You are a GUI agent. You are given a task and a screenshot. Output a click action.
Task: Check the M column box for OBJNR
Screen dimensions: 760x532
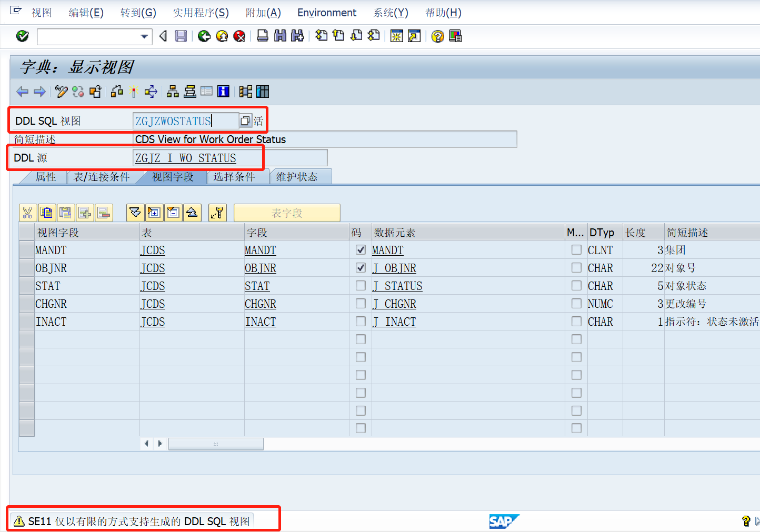576,267
